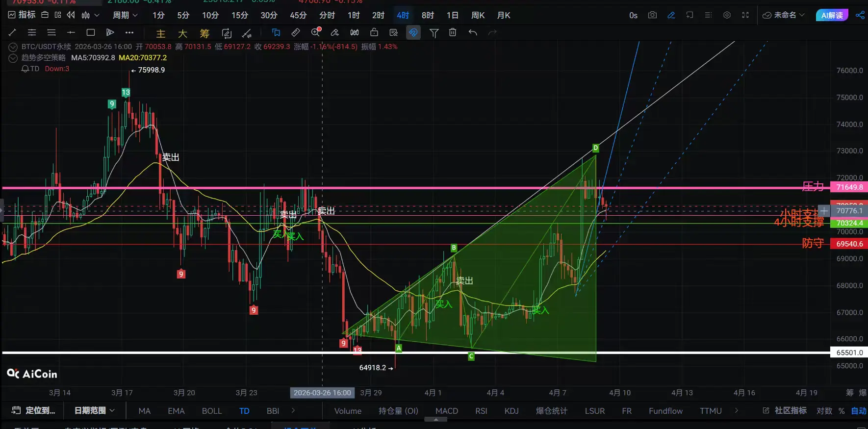This screenshot has height=429, width=868.
Task: Toggle the 筹 chip distribution button in toolbar
Action: [x=204, y=33]
